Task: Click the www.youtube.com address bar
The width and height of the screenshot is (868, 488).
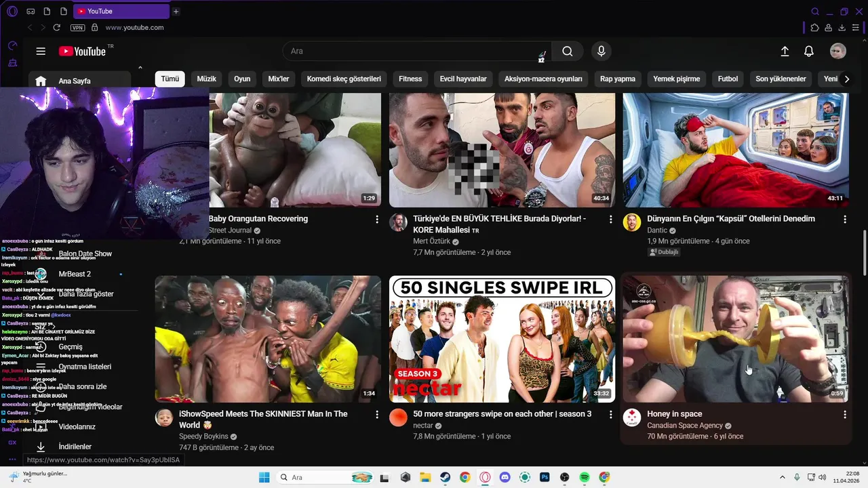Action: pos(134,28)
